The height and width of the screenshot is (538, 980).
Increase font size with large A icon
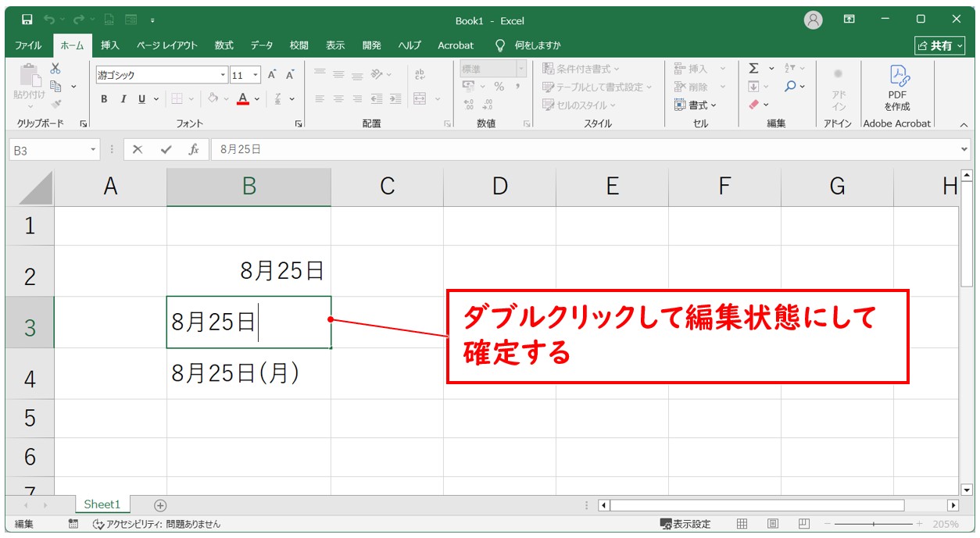(x=272, y=75)
